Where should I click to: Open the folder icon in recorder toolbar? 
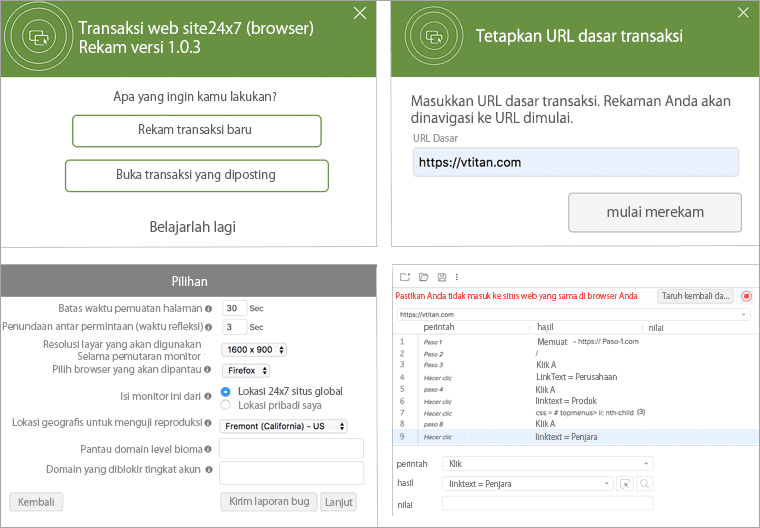click(x=424, y=277)
